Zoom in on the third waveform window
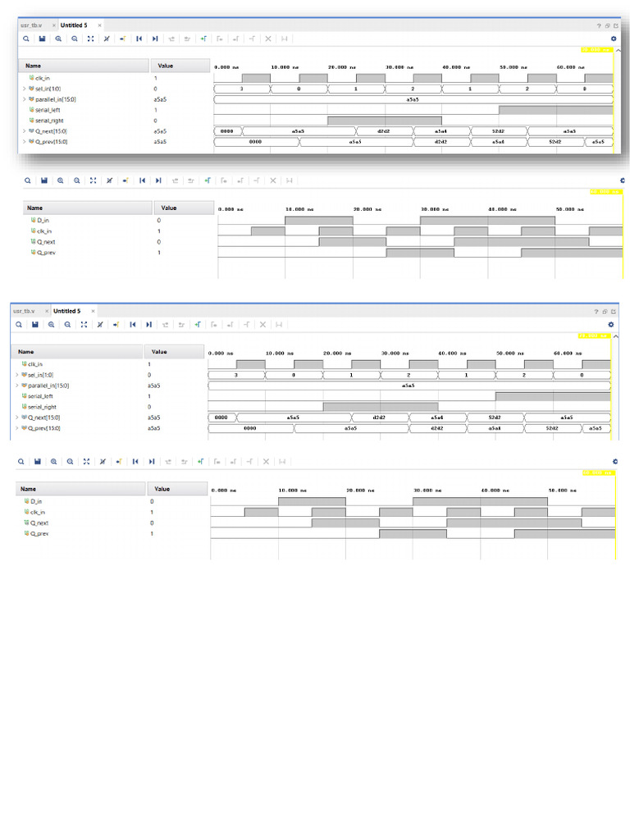Image resolution: width=630 pixels, height=840 pixels. point(52,325)
